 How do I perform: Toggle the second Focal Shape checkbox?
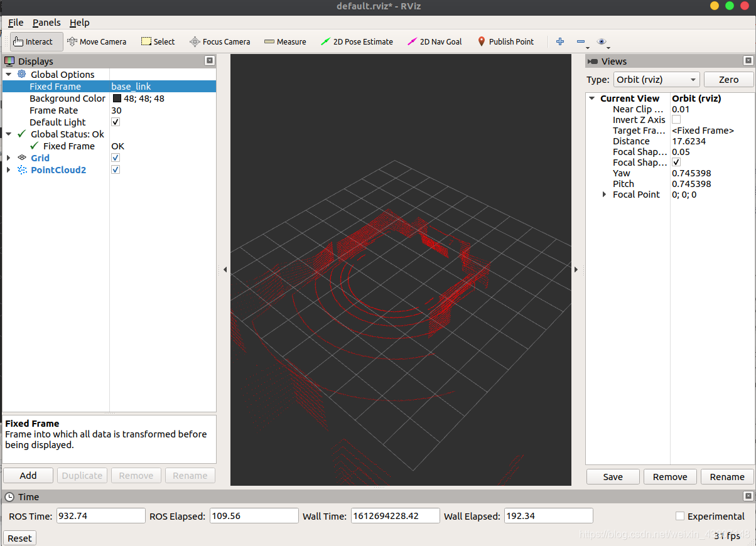pos(676,162)
